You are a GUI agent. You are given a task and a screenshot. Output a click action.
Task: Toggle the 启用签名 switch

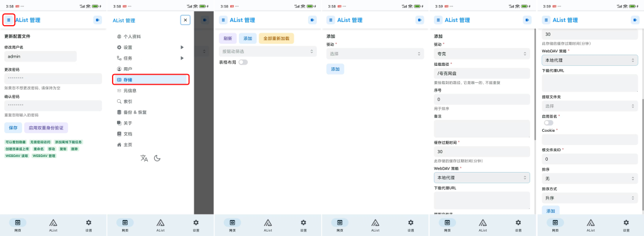pyautogui.click(x=548, y=122)
